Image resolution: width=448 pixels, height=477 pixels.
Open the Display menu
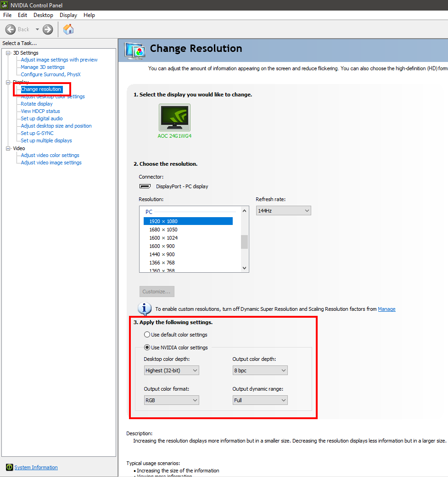[68, 15]
